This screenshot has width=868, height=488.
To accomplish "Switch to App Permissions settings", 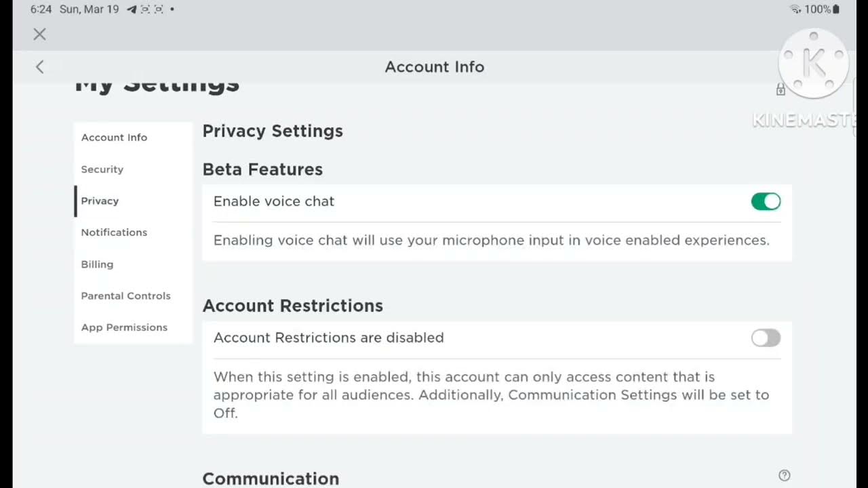I will [124, 327].
